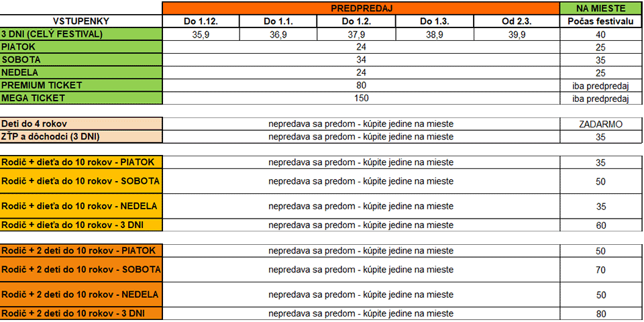Select the NA MIESTE green header

point(601,8)
